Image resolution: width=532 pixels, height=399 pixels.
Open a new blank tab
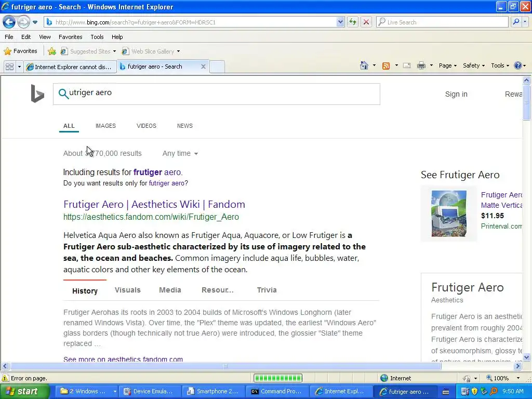coord(217,66)
